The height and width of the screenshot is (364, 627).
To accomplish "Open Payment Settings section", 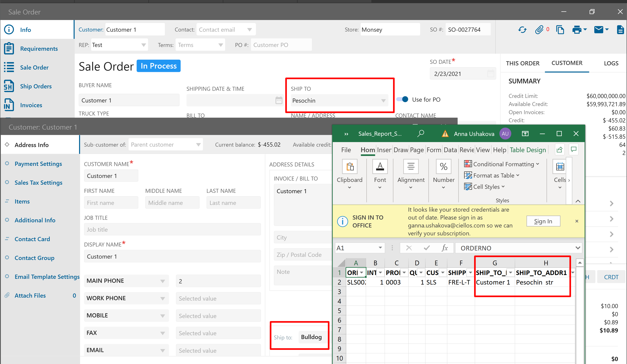I will [38, 164].
